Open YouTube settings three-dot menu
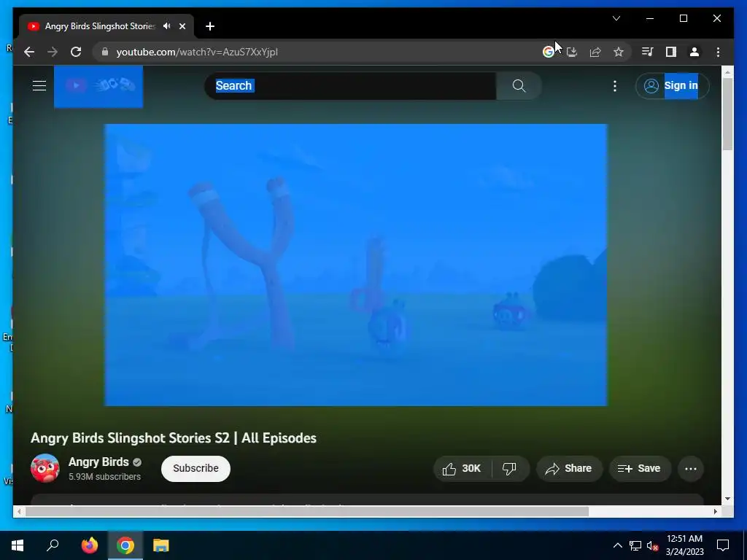Screen dimensions: 747x560 click(614, 86)
